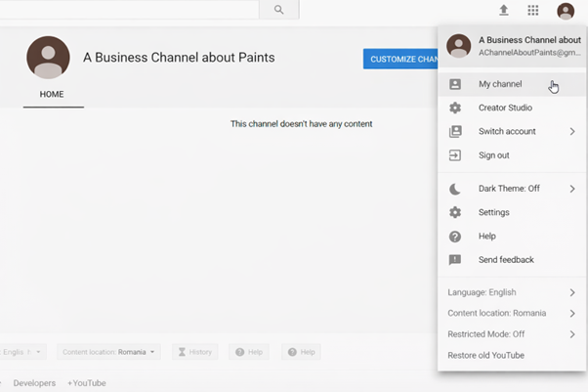
Task: Click the Customize Channel button
Action: click(400, 59)
